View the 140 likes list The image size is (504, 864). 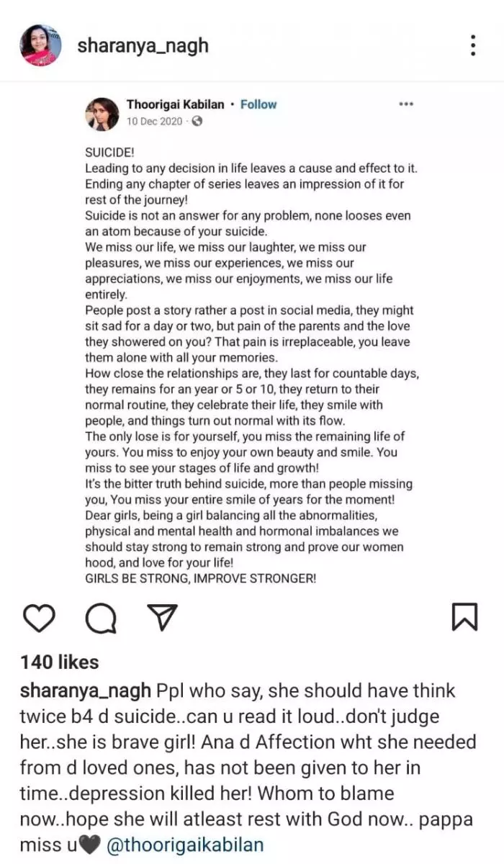(x=60, y=662)
